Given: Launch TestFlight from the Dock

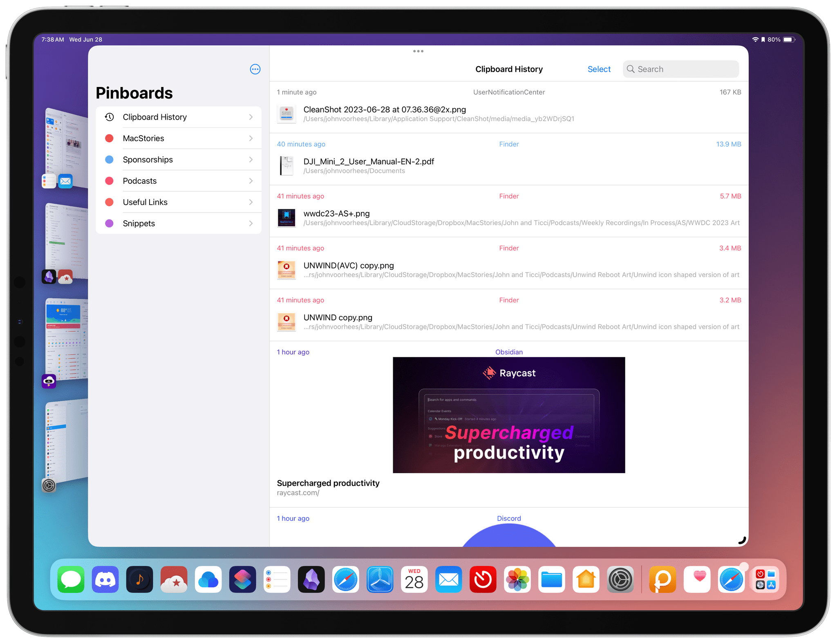Looking at the screenshot, I should pos(380,579).
